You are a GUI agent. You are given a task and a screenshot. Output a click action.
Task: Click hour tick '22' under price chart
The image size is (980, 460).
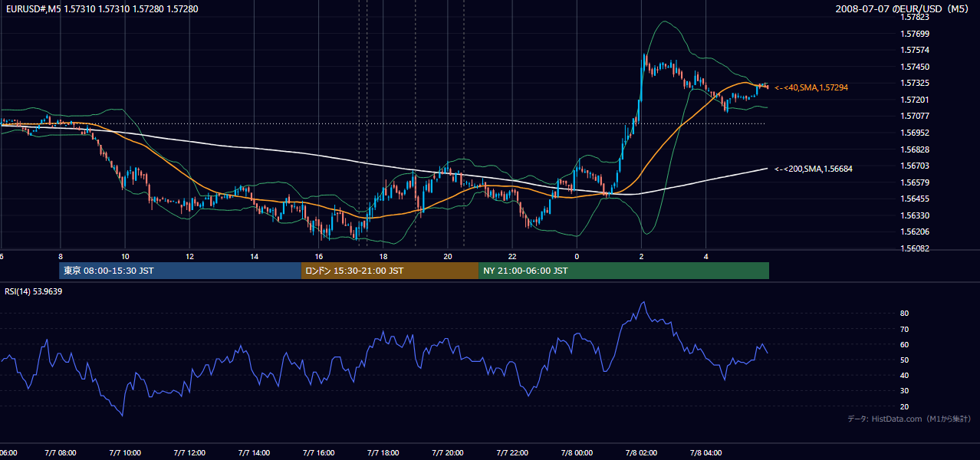coord(512,256)
